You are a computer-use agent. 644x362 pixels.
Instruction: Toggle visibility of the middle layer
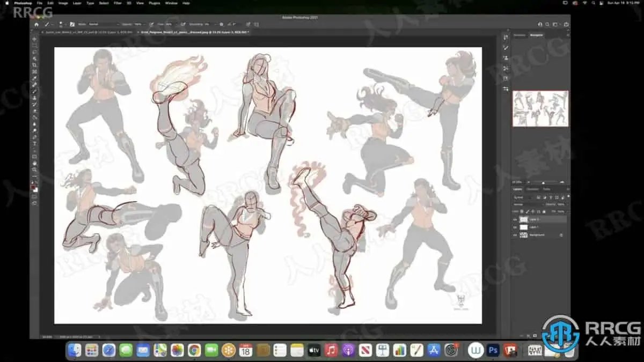point(515,227)
